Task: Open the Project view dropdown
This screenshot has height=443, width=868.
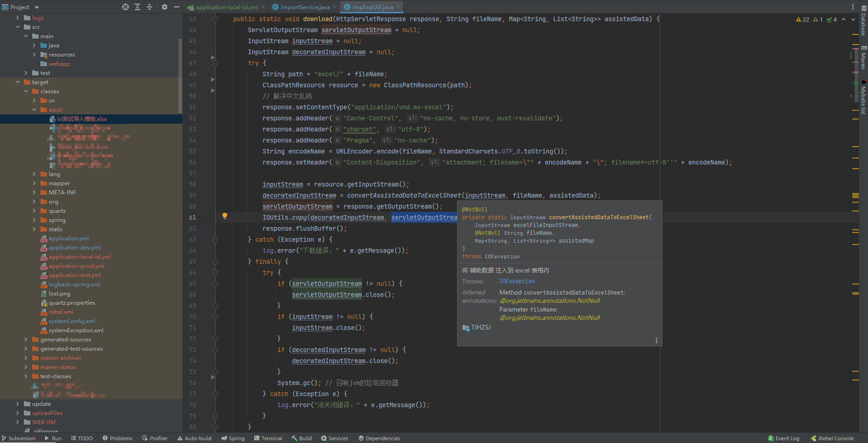Action: point(37,7)
